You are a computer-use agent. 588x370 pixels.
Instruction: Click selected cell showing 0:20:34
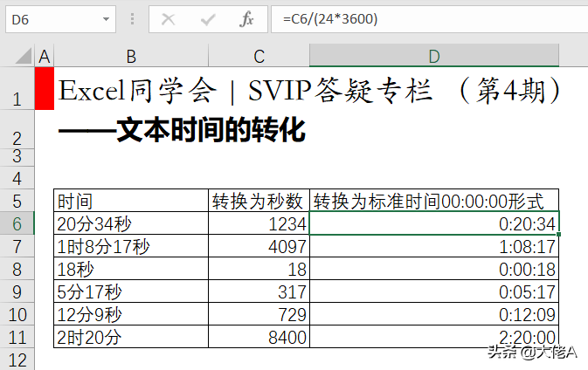tap(434, 223)
